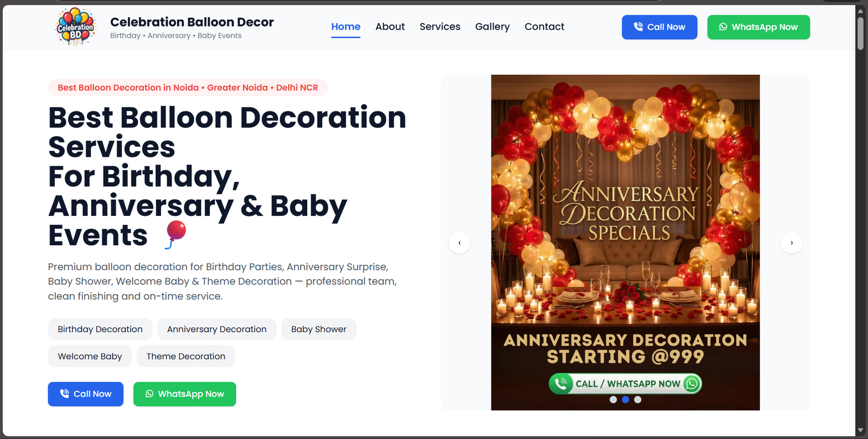The image size is (868, 439).
Task: Jump to third carousel slide dot
Action: pos(638,399)
